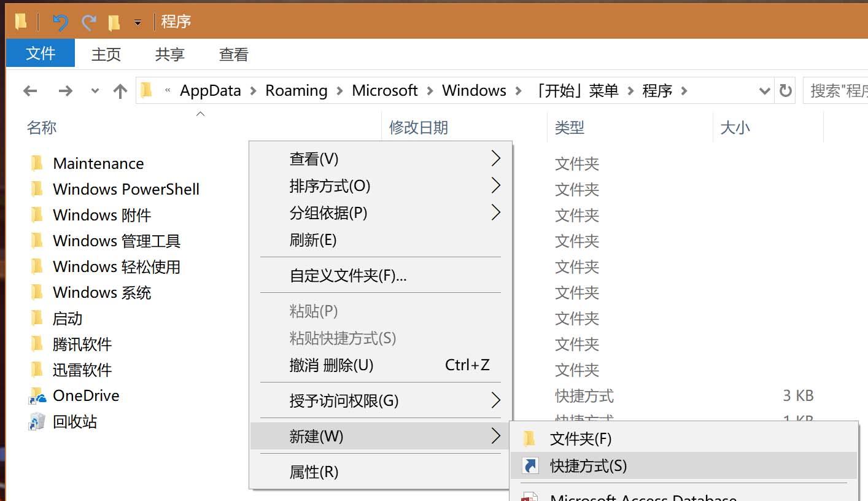Go forward with the right arrow button
The width and height of the screenshot is (868, 501).
[65, 91]
